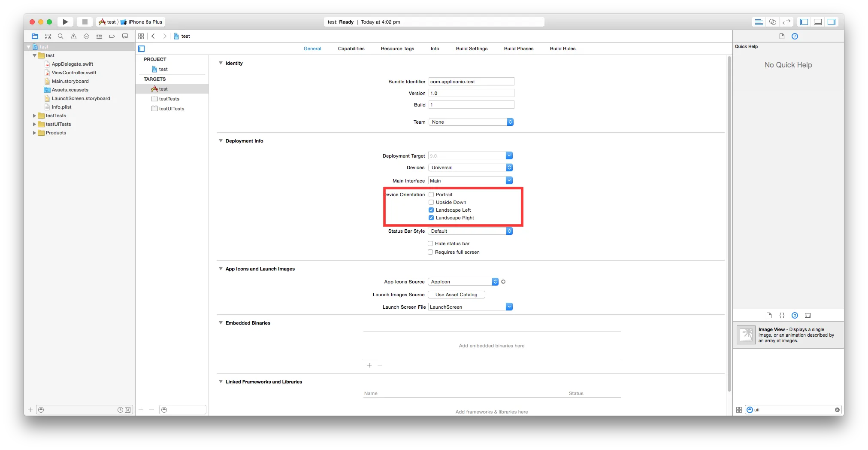Viewport: 868px width, 450px height.
Task: Stop the running app with the Stop button
Action: pos(85,22)
